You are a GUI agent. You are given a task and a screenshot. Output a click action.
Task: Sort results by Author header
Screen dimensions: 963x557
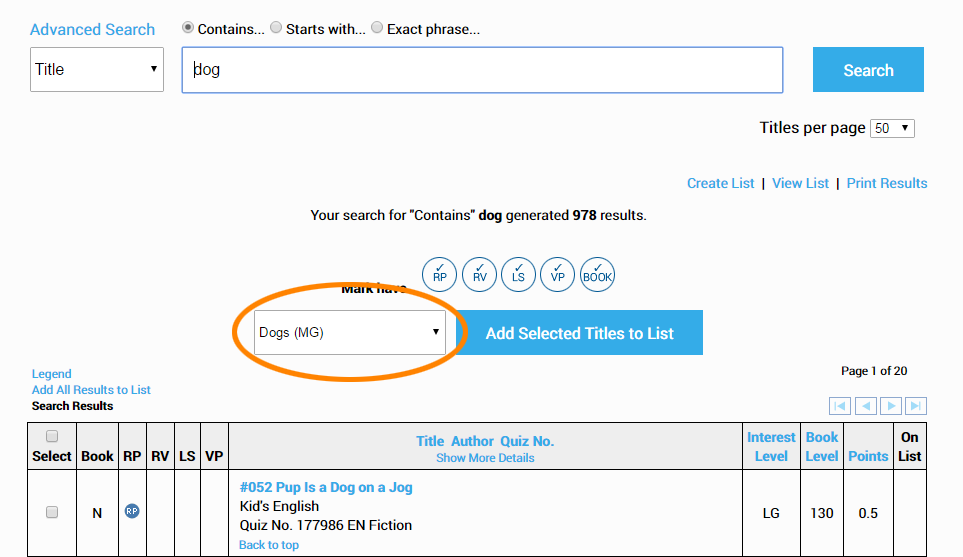(x=472, y=441)
